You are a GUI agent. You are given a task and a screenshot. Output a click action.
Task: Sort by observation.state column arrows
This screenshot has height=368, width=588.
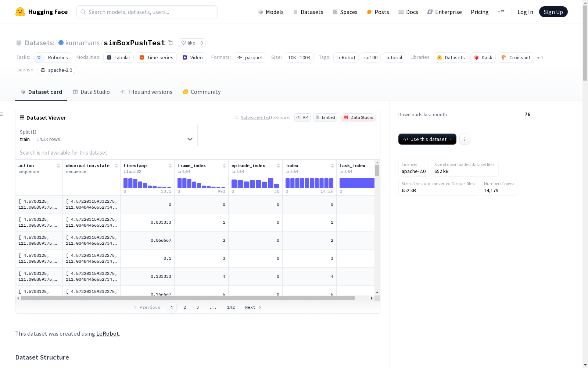click(116, 166)
